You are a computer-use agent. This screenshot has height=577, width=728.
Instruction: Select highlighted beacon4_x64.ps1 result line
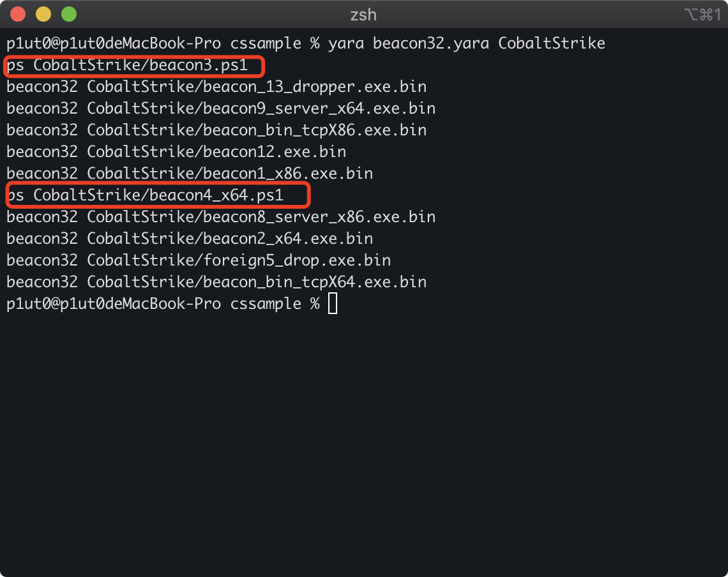(145, 195)
